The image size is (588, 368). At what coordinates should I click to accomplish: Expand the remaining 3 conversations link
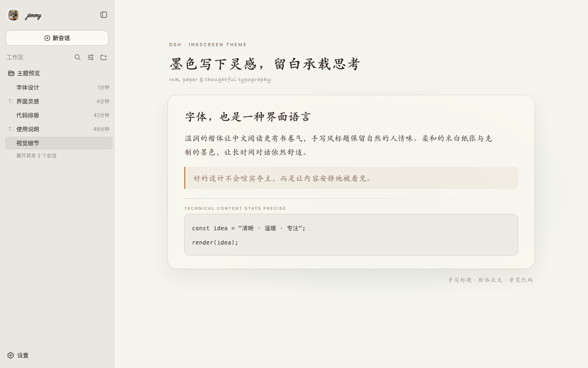36,156
